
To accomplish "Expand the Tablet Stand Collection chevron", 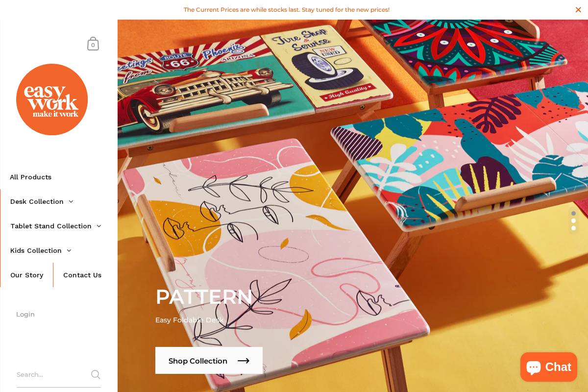I will [x=99, y=226].
